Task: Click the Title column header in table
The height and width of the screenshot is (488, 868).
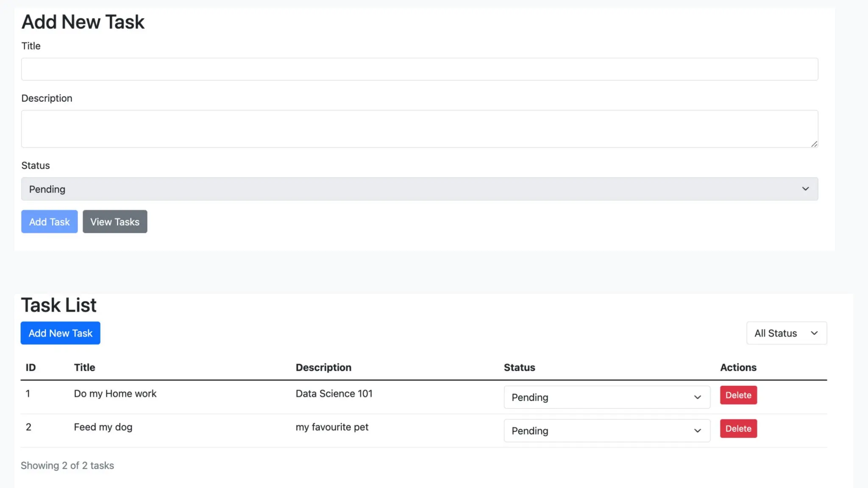Action: click(84, 367)
